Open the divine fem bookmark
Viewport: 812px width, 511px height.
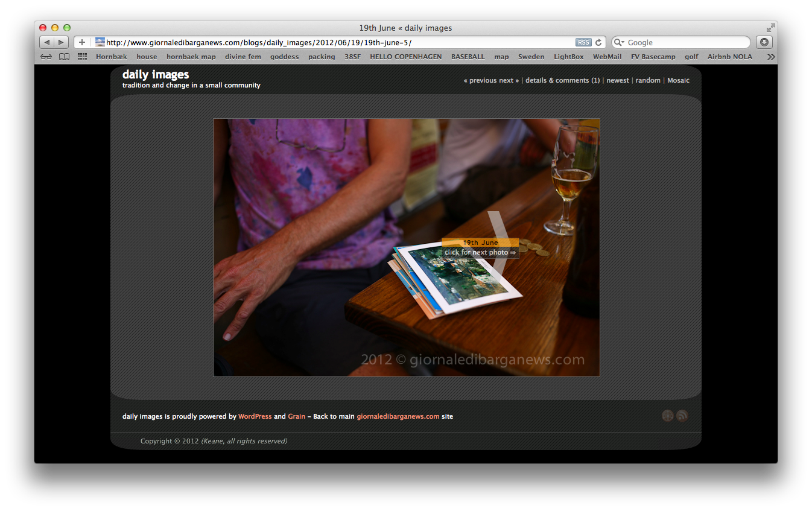[243, 57]
